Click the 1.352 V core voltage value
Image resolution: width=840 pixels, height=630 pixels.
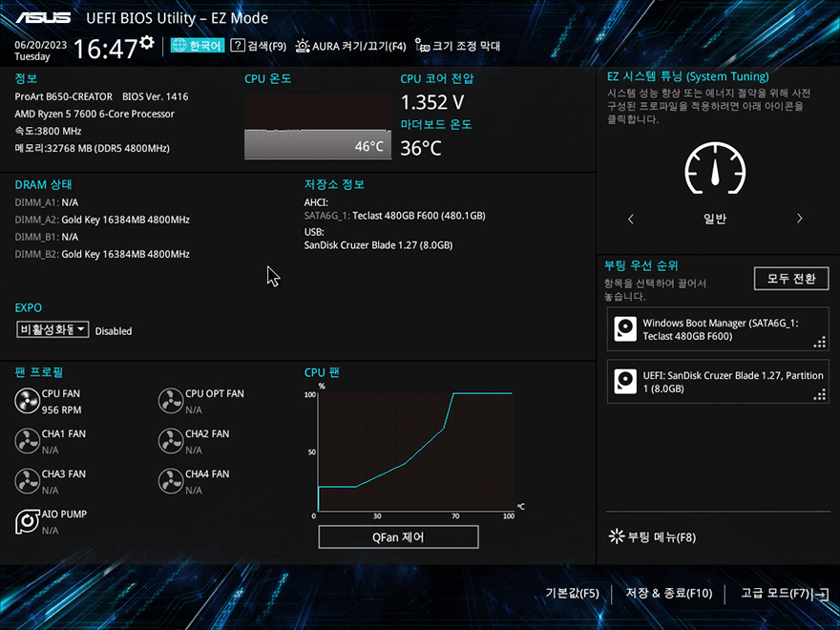[x=432, y=102]
